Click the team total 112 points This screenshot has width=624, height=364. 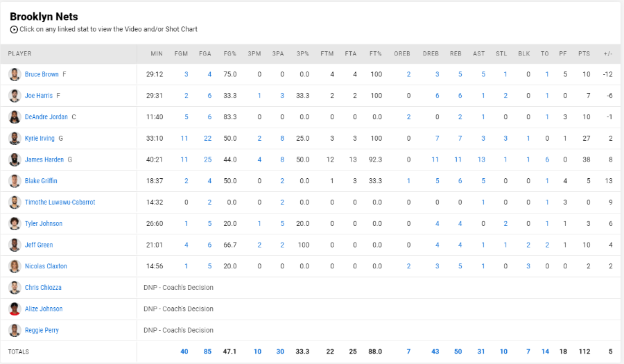pos(584,352)
